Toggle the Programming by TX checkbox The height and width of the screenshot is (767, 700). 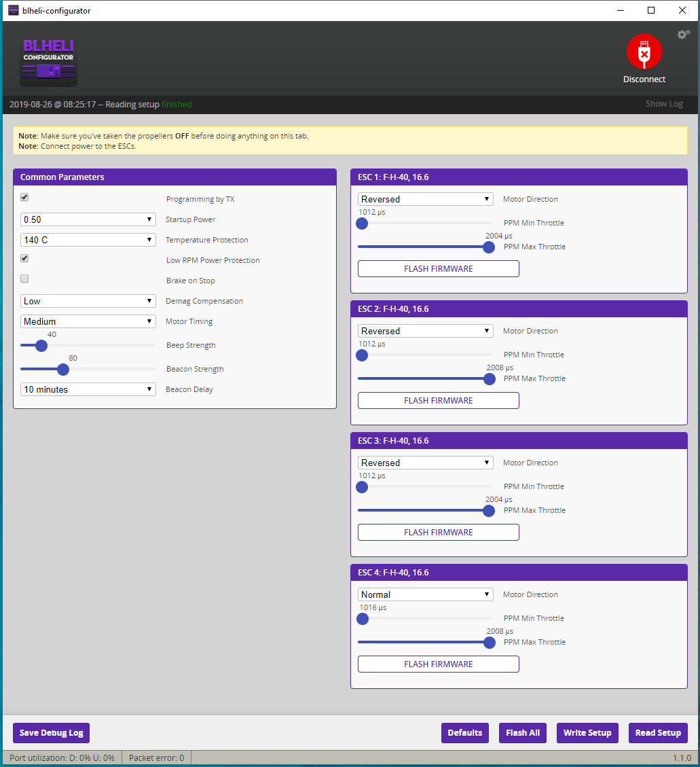(24, 197)
